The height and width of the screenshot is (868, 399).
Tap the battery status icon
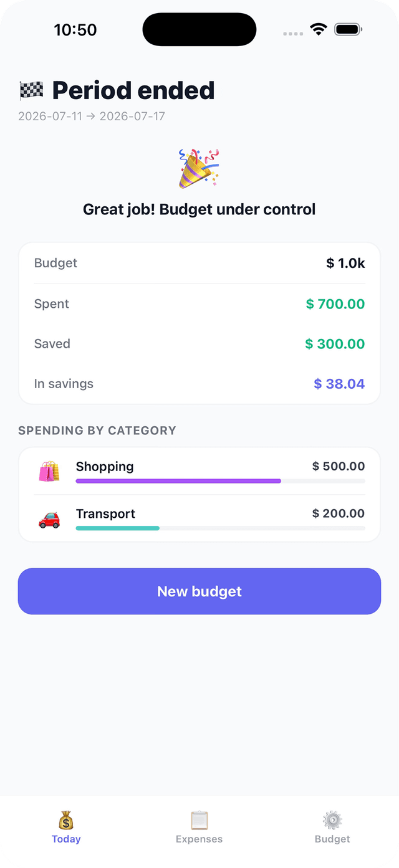[349, 29]
